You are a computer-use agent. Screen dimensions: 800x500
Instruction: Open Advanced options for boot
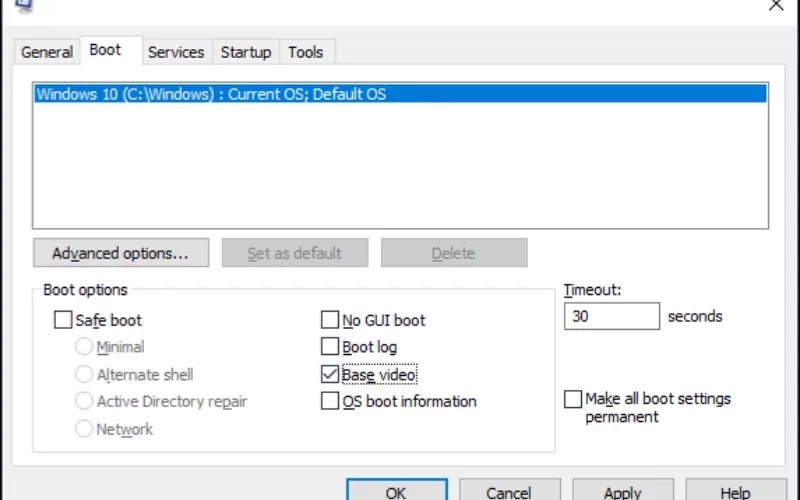coord(121,253)
